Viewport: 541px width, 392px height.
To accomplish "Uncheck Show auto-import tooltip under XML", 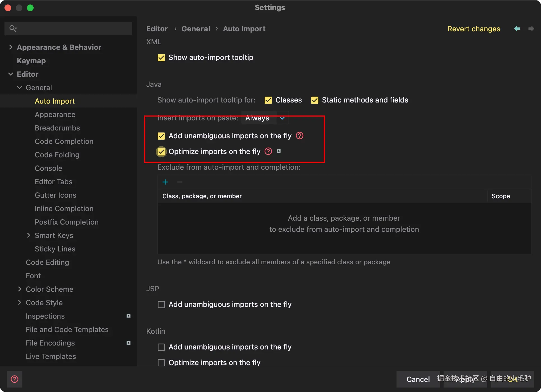I will [x=161, y=58].
